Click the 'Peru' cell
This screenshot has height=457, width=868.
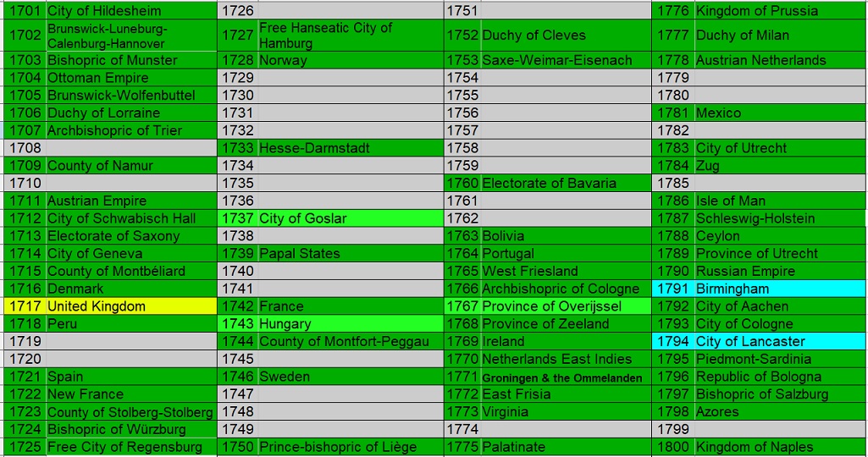[131, 323]
